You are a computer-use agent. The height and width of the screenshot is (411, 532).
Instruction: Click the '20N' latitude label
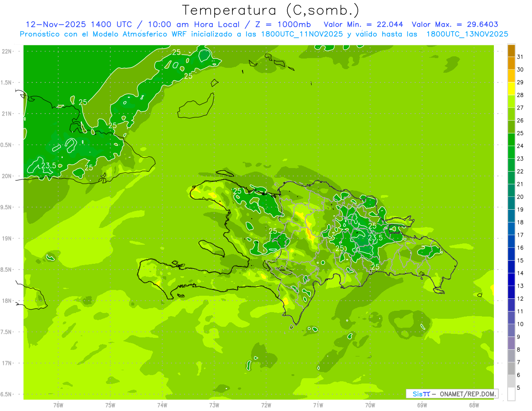click(x=7, y=176)
